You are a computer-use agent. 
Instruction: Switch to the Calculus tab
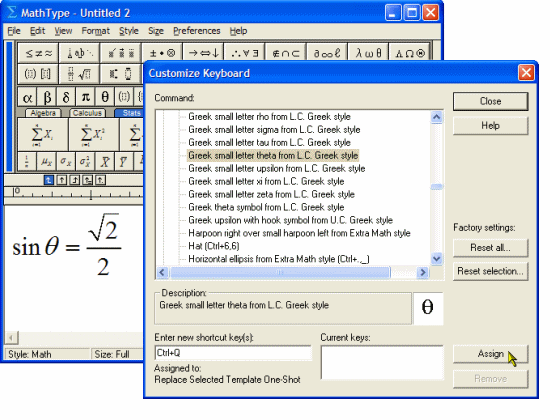(x=87, y=113)
